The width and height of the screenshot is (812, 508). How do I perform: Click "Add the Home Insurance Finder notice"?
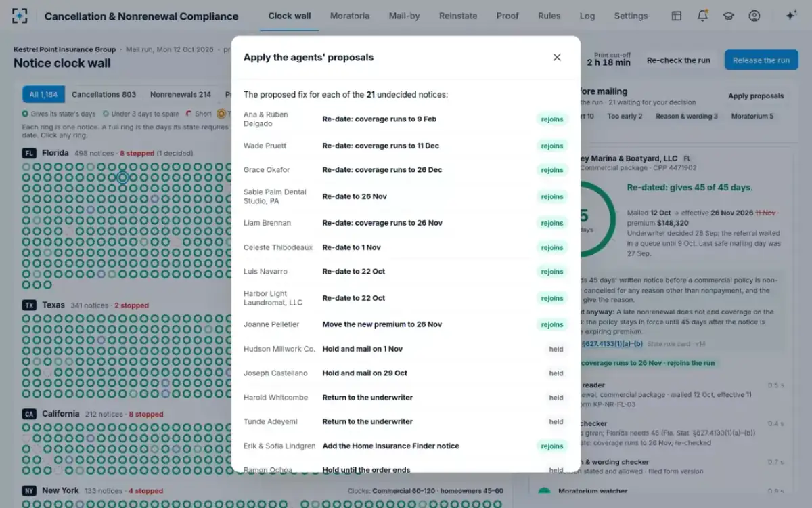click(391, 446)
